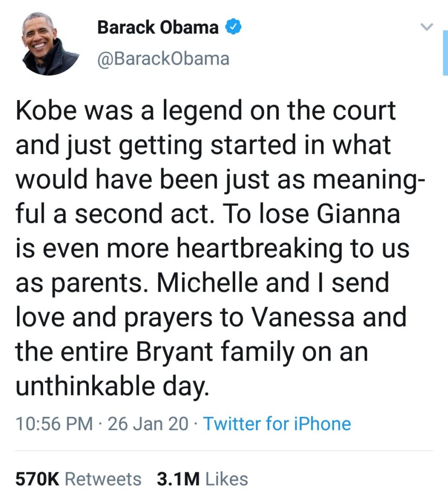Screen dimensions: 448x497
Task: Open the @BarackObama handle link
Action: 163,59
